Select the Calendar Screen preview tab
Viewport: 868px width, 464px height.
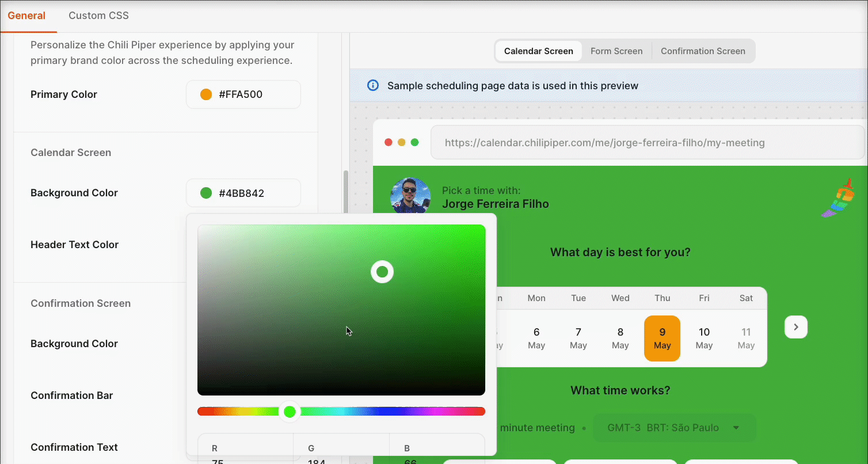tap(539, 51)
